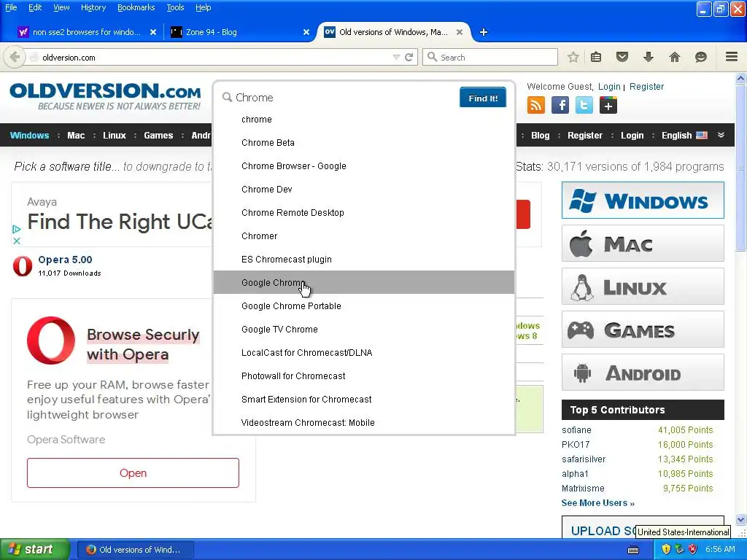Click the keyboard icon in system tray

point(633,550)
